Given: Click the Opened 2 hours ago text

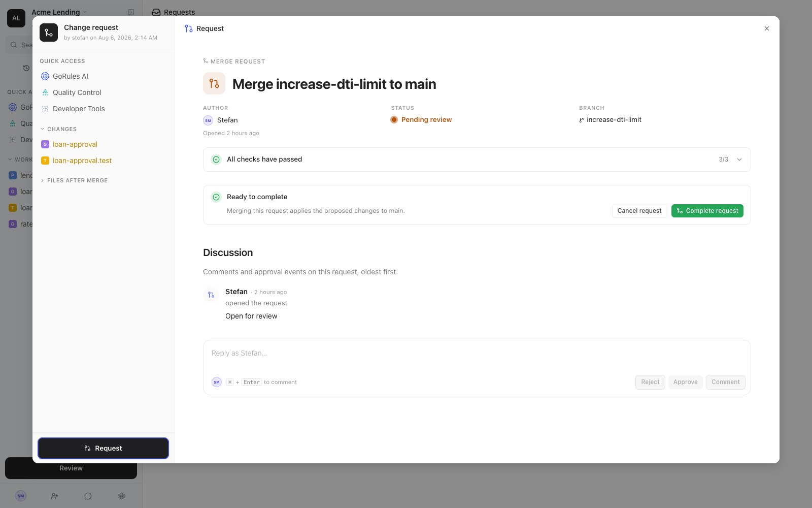Looking at the screenshot, I should tap(231, 133).
